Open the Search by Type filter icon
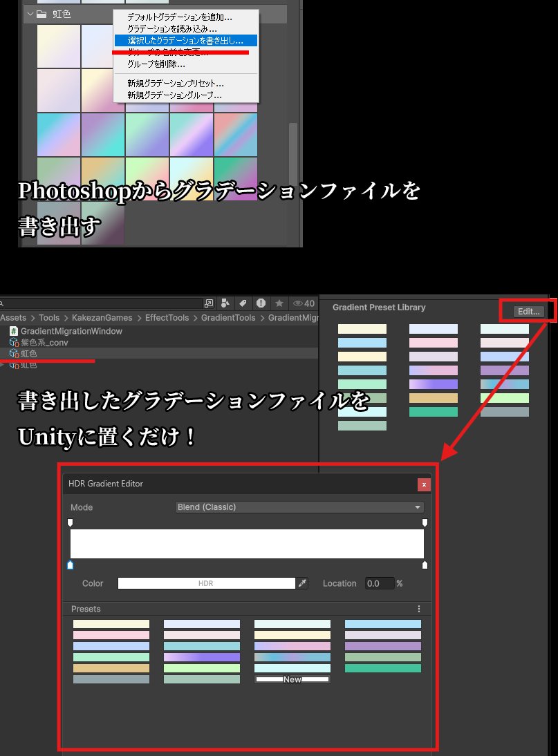This screenshot has width=558, height=756. tap(225, 303)
